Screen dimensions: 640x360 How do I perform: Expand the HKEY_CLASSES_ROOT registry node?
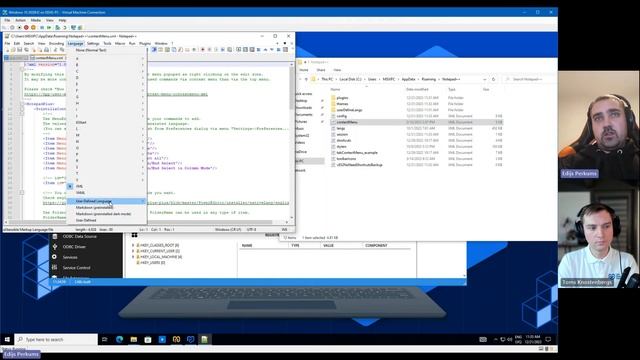click(x=133, y=245)
